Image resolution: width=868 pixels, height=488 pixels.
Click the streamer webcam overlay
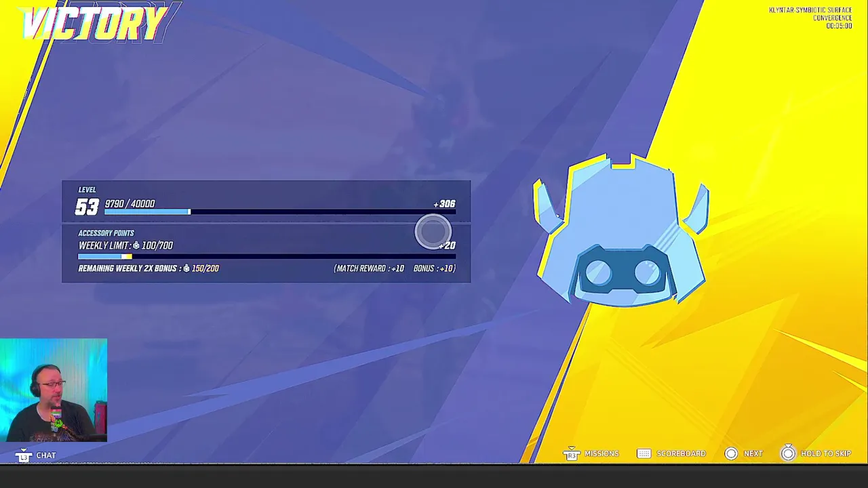pos(54,390)
